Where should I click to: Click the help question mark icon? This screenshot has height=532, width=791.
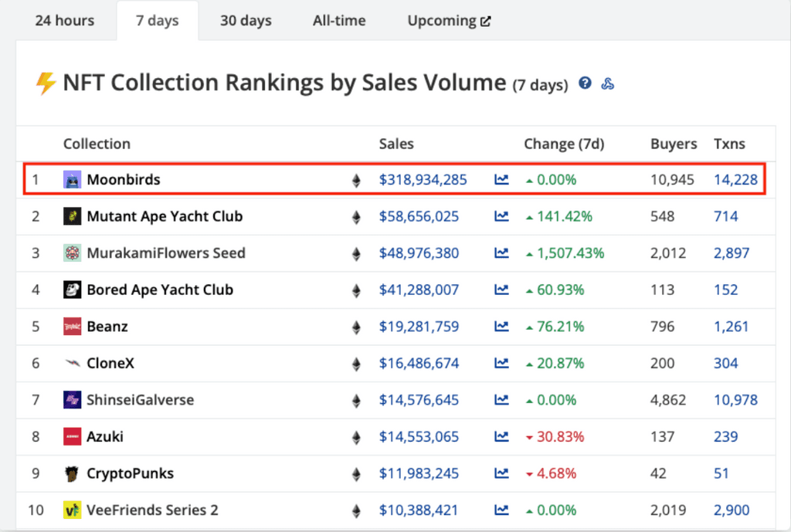[585, 83]
